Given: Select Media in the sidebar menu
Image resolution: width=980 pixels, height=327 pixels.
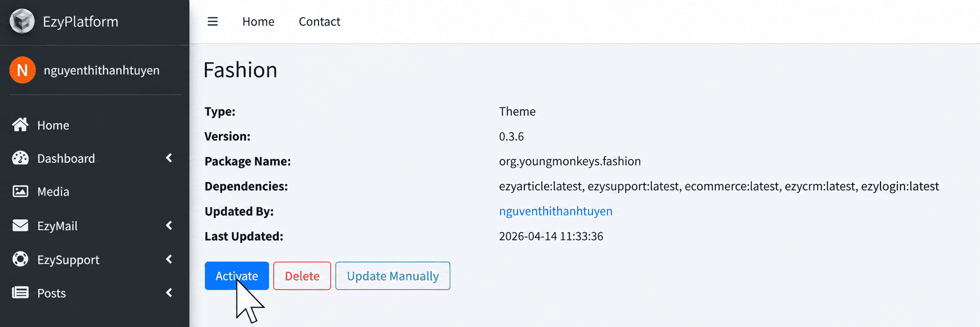Looking at the screenshot, I should (53, 192).
